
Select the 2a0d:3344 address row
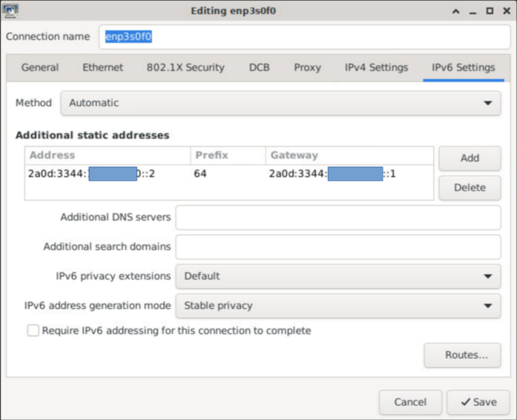(174, 174)
